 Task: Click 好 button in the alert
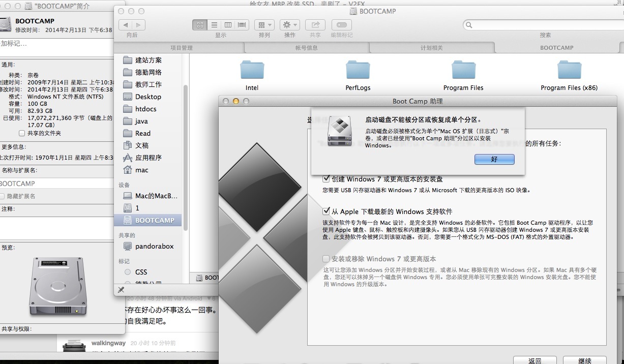coord(494,159)
